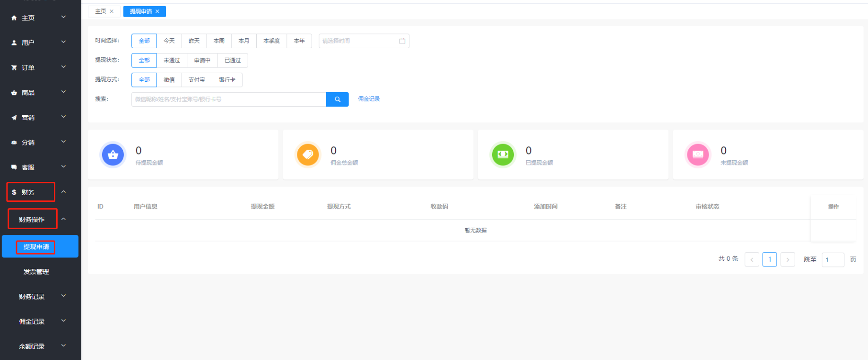This screenshot has width=868, height=360.
Task: Select 今天 in the time filter
Action: 169,41
